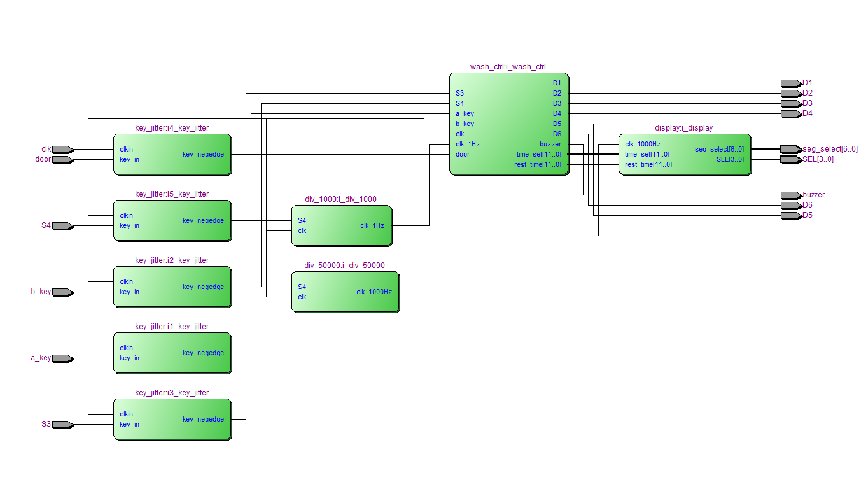
Task: Click seg_select[6..0] port on display block
Action: coord(719,150)
